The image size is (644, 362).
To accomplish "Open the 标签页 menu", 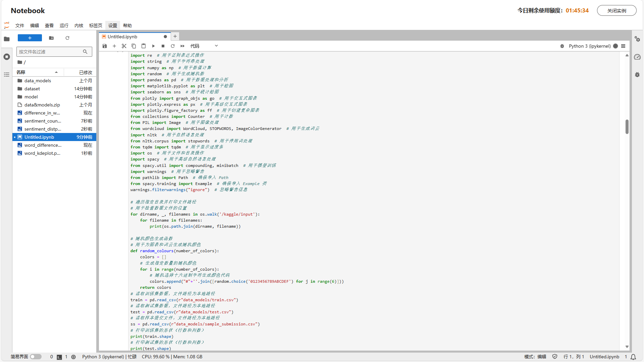I will tap(96, 26).
